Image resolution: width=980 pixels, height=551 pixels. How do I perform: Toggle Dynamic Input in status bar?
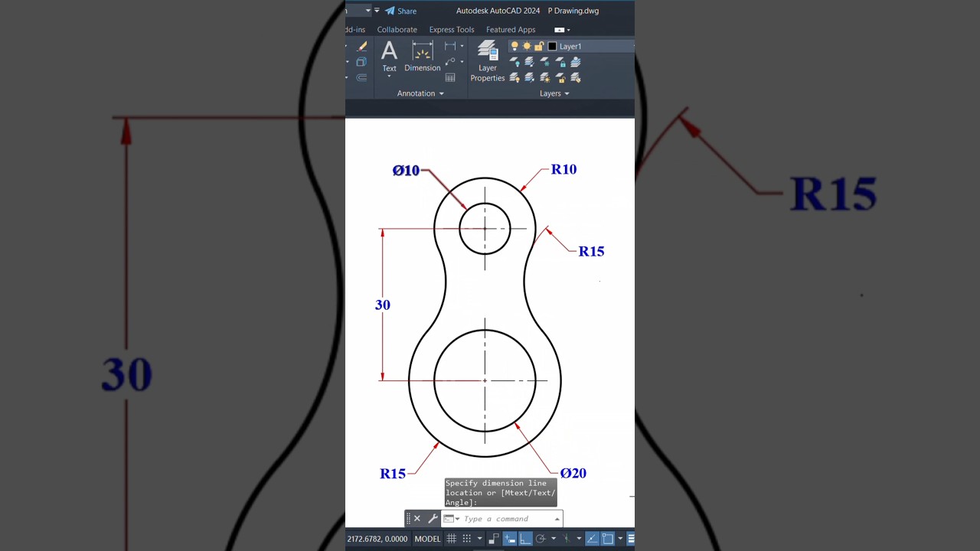pyautogui.click(x=510, y=539)
